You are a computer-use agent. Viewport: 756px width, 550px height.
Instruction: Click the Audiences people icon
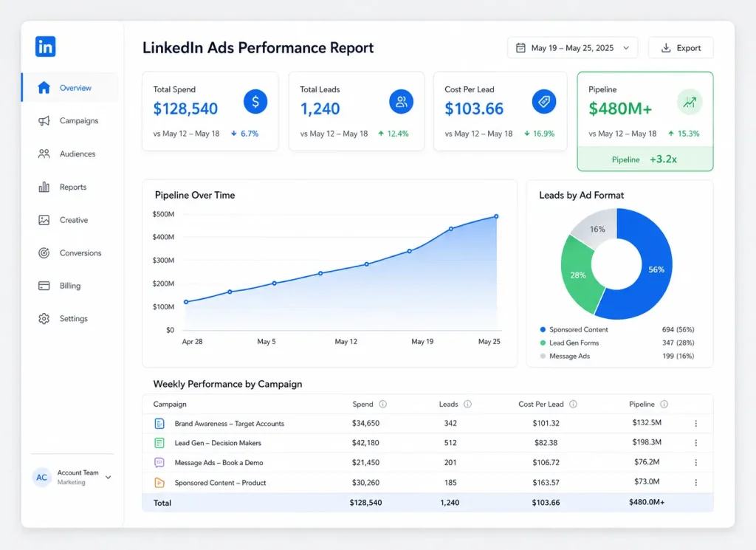click(x=44, y=154)
